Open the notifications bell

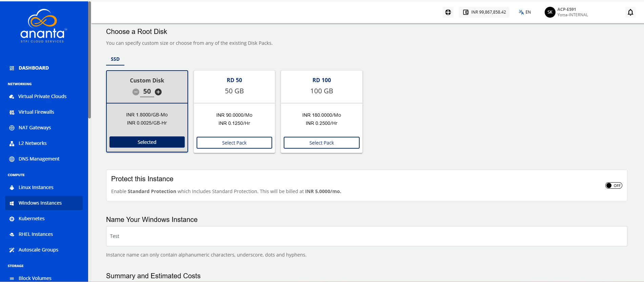coord(630,12)
